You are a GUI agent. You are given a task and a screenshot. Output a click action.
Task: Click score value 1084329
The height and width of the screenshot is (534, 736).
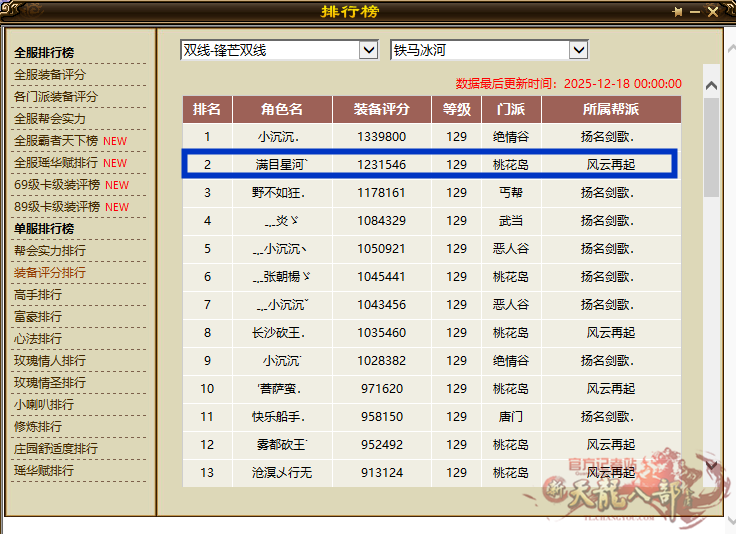pos(382,221)
